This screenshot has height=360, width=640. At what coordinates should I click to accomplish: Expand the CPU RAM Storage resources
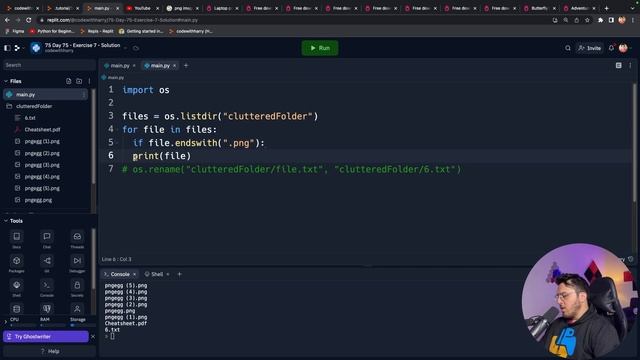[5, 322]
